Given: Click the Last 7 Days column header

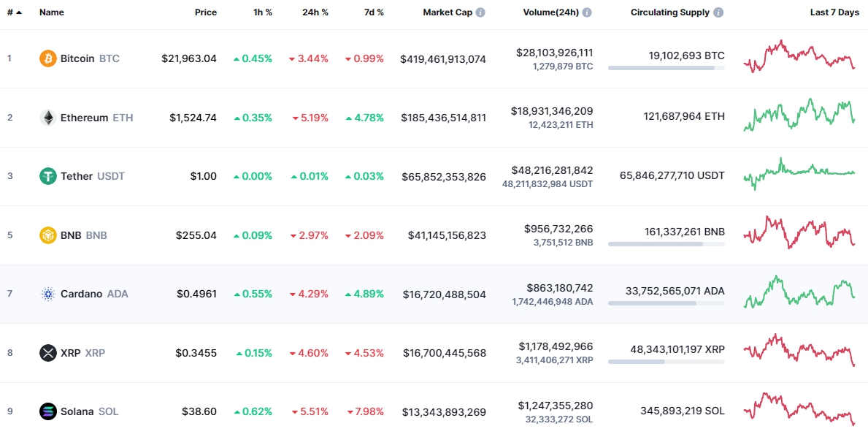Looking at the screenshot, I should 835,12.
